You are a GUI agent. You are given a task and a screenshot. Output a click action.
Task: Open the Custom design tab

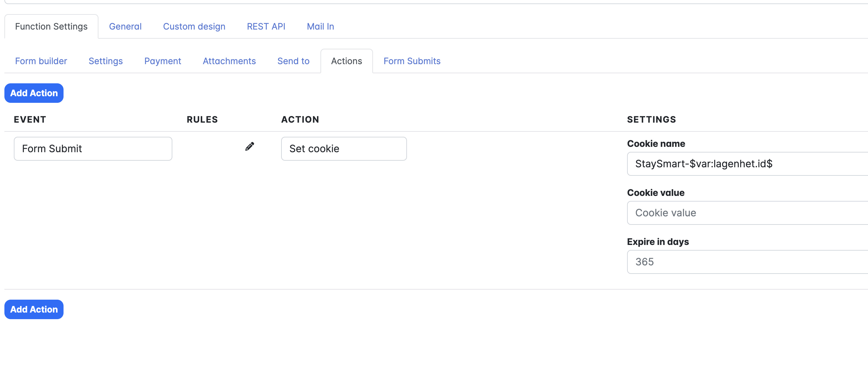(x=194, y=27)
